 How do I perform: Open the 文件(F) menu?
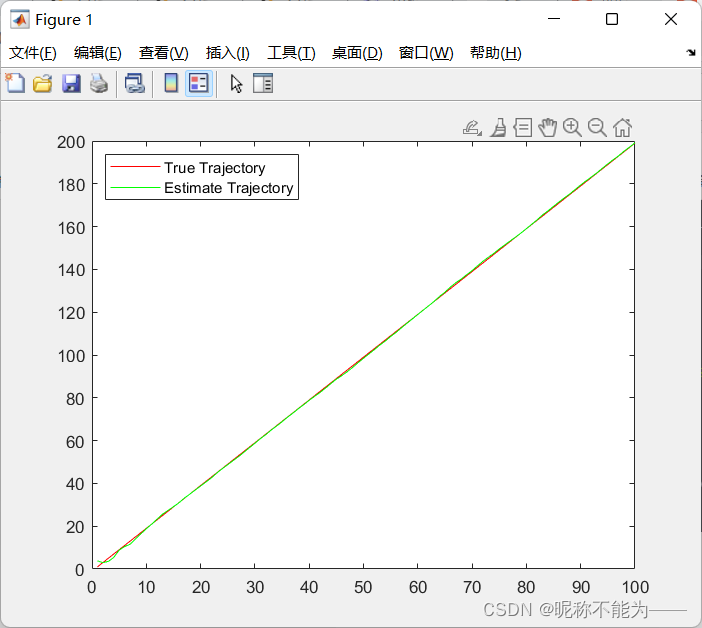33,53
